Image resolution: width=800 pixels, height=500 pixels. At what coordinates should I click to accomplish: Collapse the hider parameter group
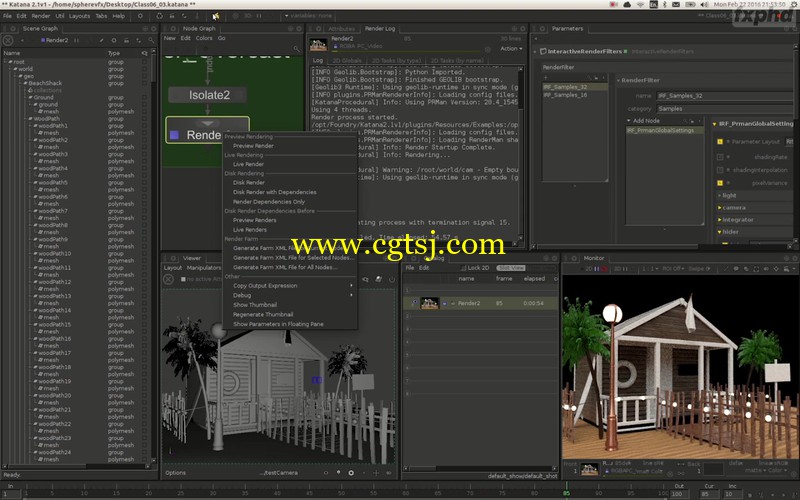pyautogui.click(x=719, y=232)
